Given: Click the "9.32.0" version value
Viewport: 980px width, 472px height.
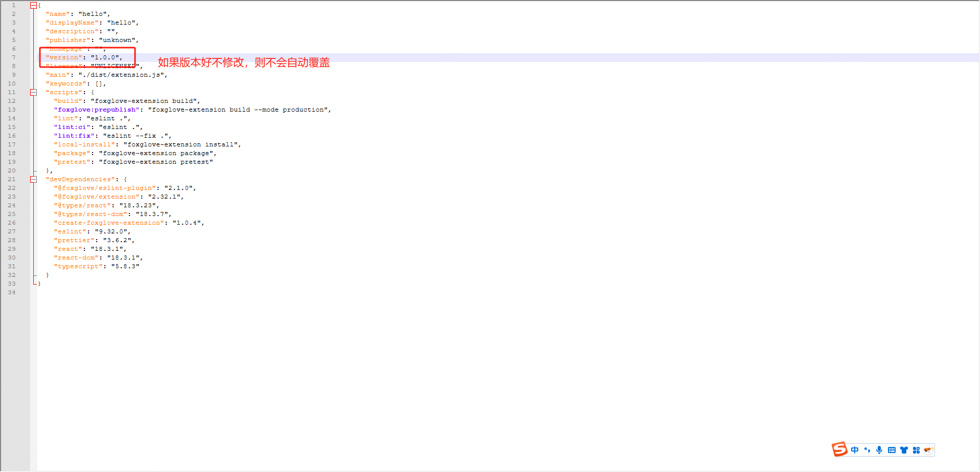Looking at the screenshot, I should coord(111,231).
